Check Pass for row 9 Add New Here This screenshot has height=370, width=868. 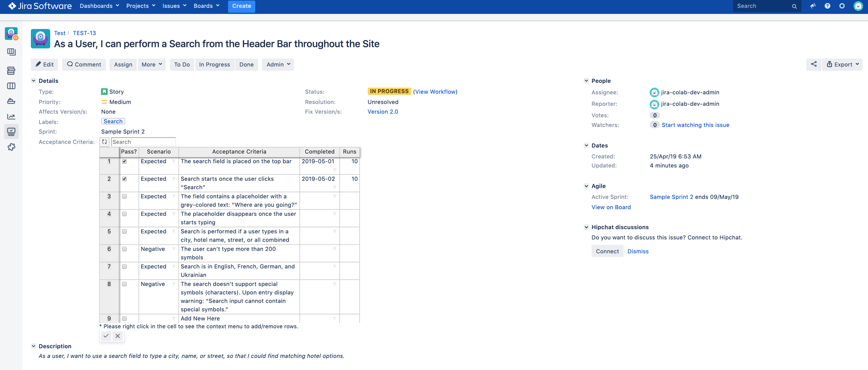click(124, 319)
